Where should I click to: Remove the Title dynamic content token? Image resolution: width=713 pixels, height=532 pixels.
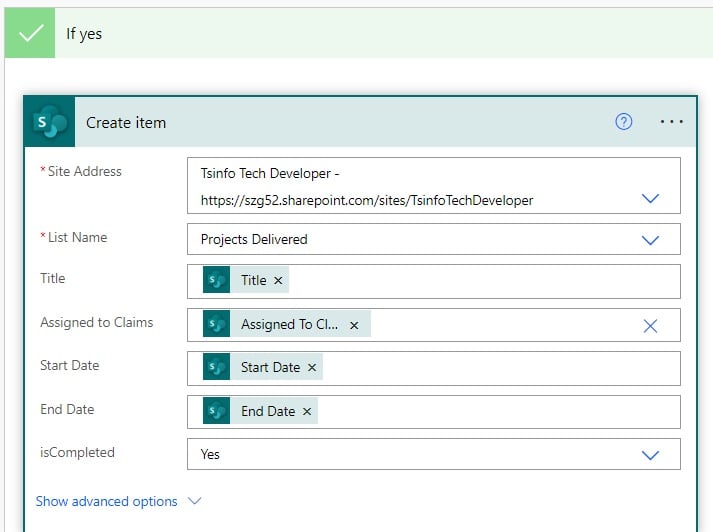tap(278, 281)
